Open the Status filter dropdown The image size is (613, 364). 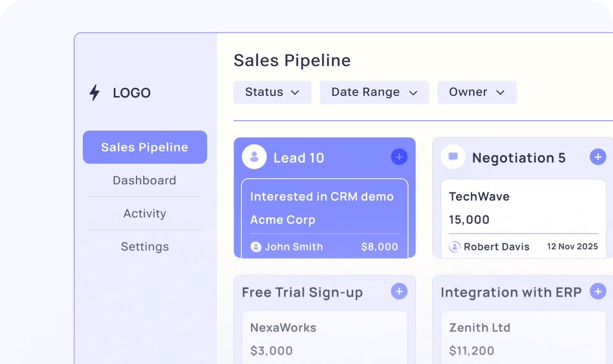[x=272, y=92]
